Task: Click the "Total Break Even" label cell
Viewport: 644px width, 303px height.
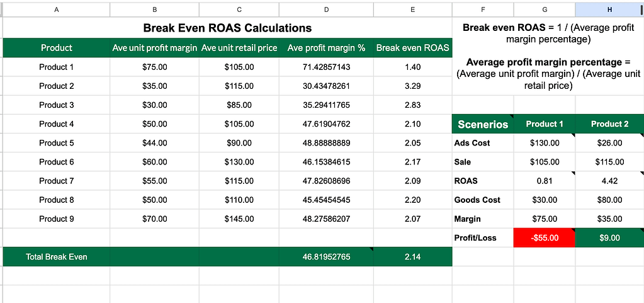Action: click(57, 256)
